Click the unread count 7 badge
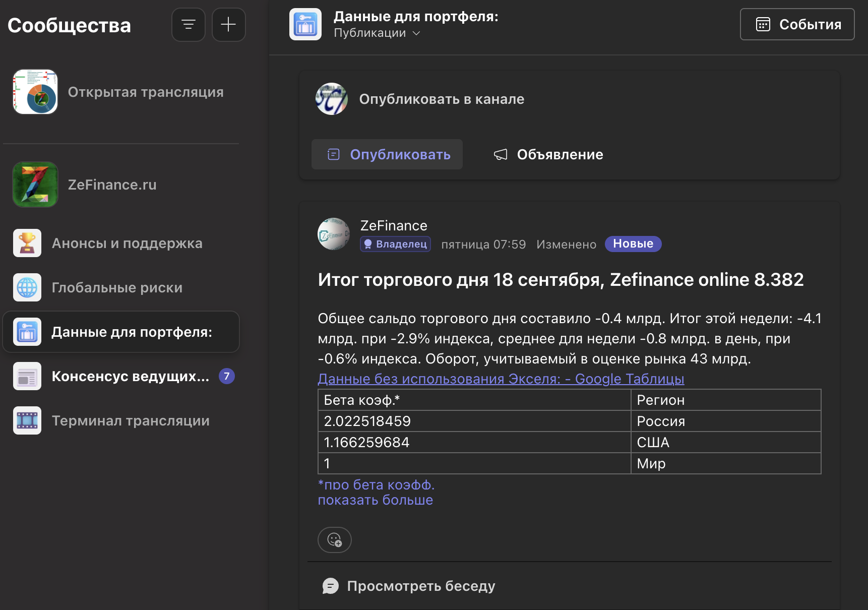 tap(227, 376)
